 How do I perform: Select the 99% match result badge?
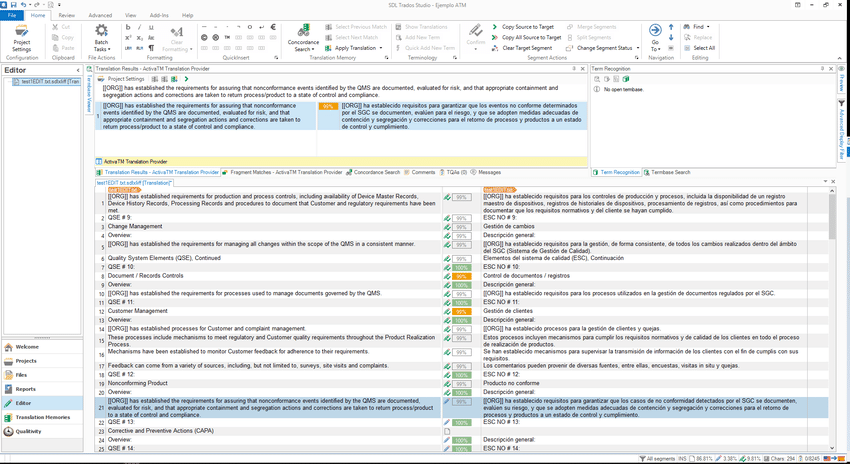point(328,107)
